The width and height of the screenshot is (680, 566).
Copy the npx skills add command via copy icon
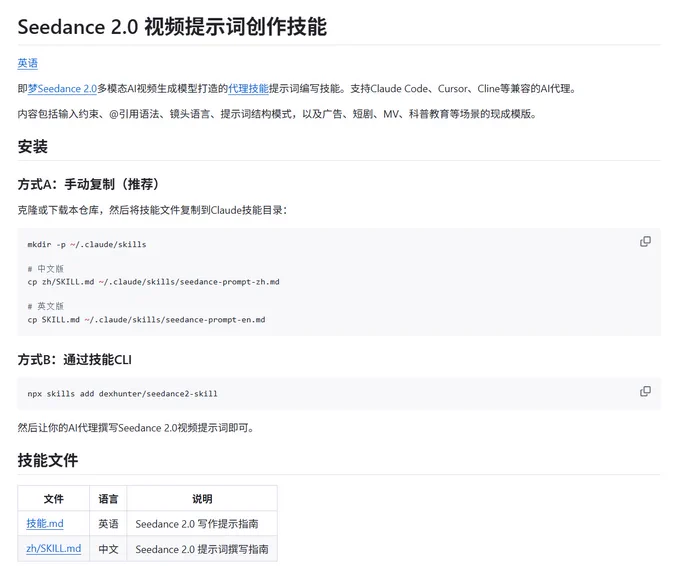[645, 391]
